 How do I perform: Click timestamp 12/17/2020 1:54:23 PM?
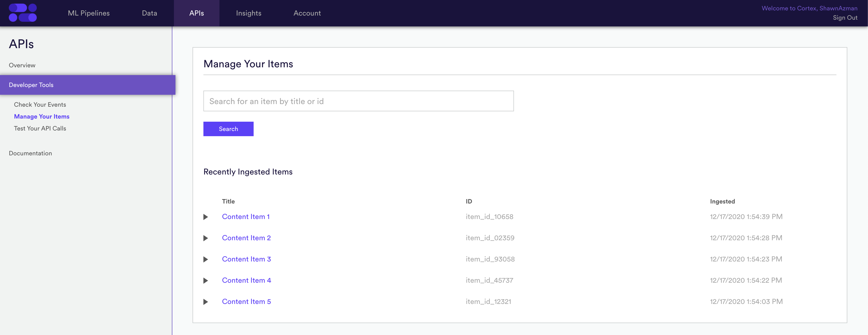click(746, 259)
